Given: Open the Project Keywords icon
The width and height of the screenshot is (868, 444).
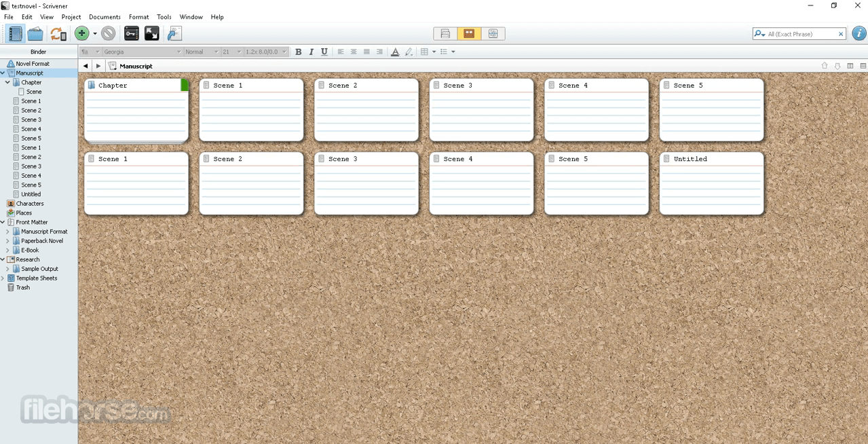Looking at the screenshot, I should (x=132, y=33).
